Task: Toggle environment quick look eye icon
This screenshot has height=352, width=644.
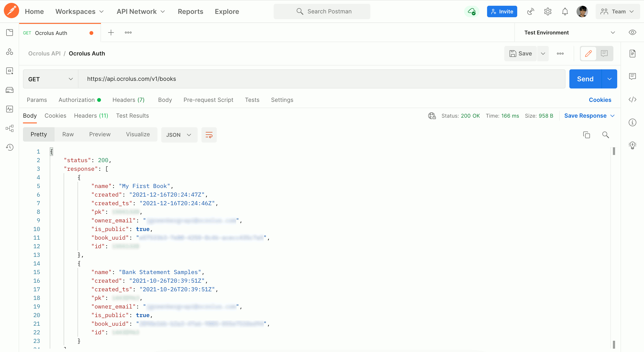Action: (632, 33)
